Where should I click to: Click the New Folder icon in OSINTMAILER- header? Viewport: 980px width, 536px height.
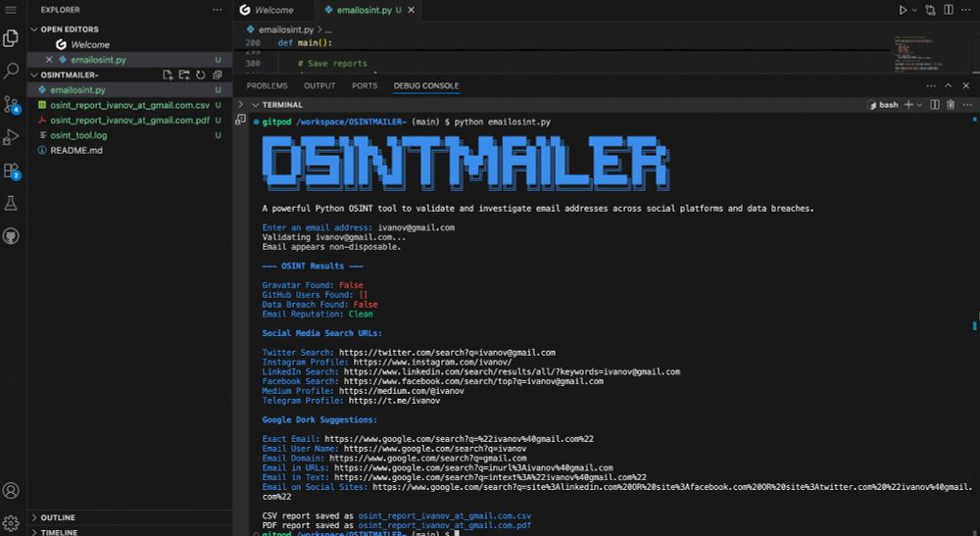click(x=184, y=75)
